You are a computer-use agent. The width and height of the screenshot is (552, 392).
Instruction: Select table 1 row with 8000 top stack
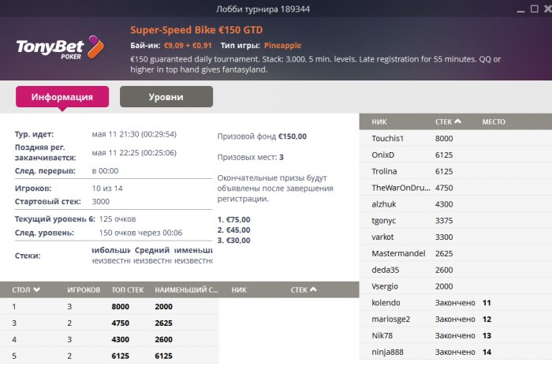[x=109, y=306]
